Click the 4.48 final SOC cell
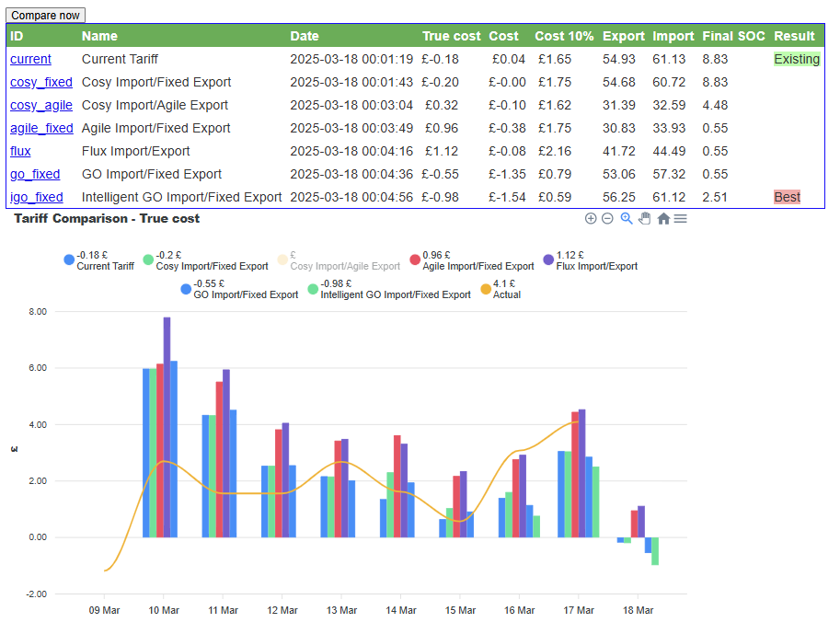 click(x=715, y=105)
